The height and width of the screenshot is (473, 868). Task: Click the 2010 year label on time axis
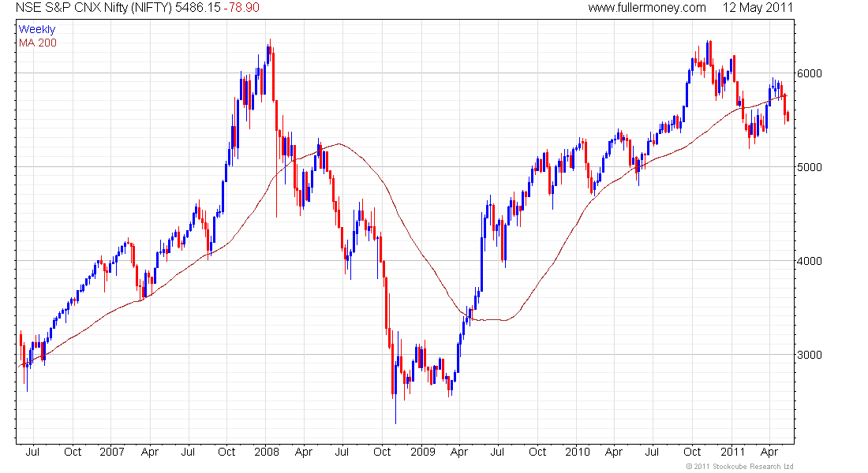point(578,452)
